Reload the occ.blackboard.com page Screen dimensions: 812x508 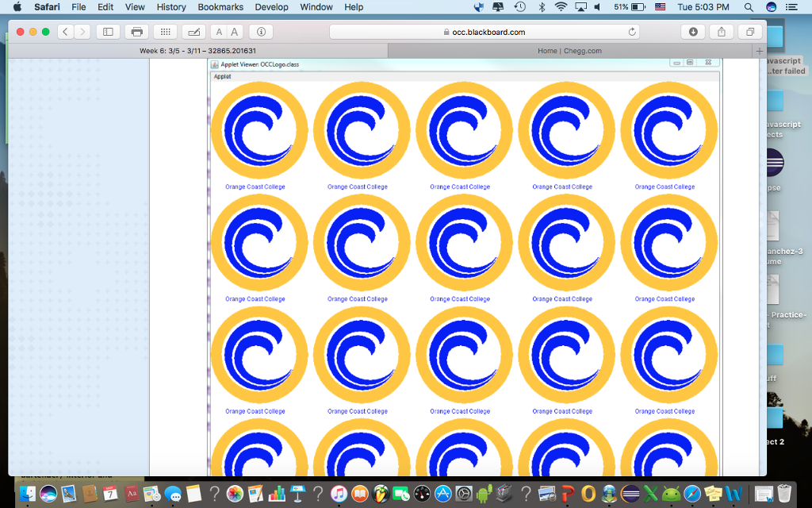[630, 33]
